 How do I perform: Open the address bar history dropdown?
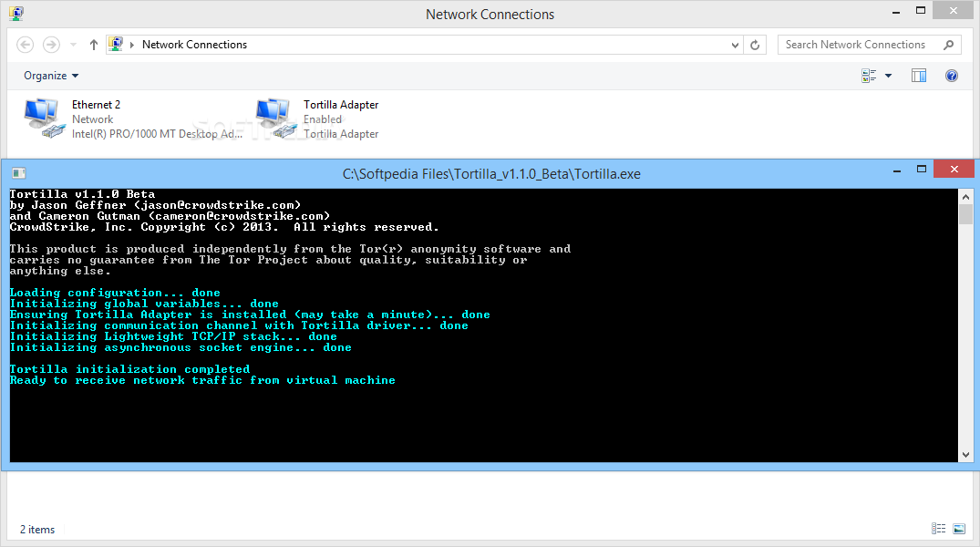tap(735, 45)
